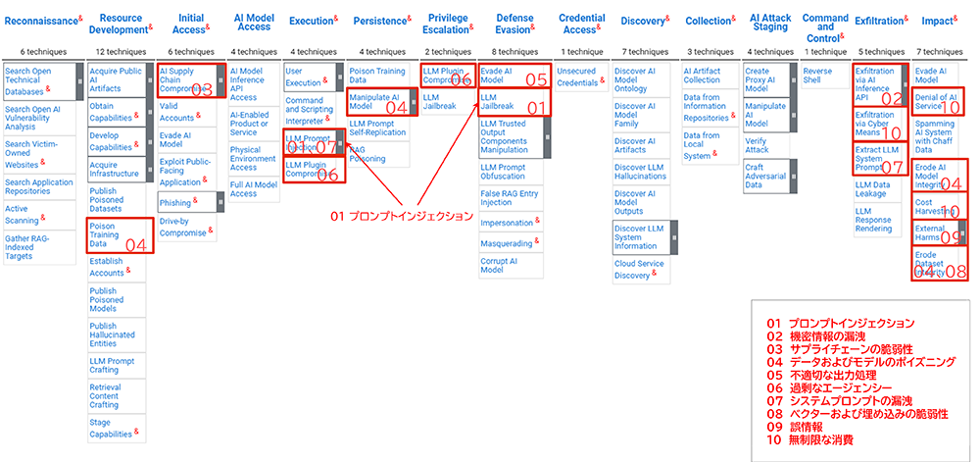Open the Execution tactic header
This screenshot has height=462, width=980.
(313, 22)
